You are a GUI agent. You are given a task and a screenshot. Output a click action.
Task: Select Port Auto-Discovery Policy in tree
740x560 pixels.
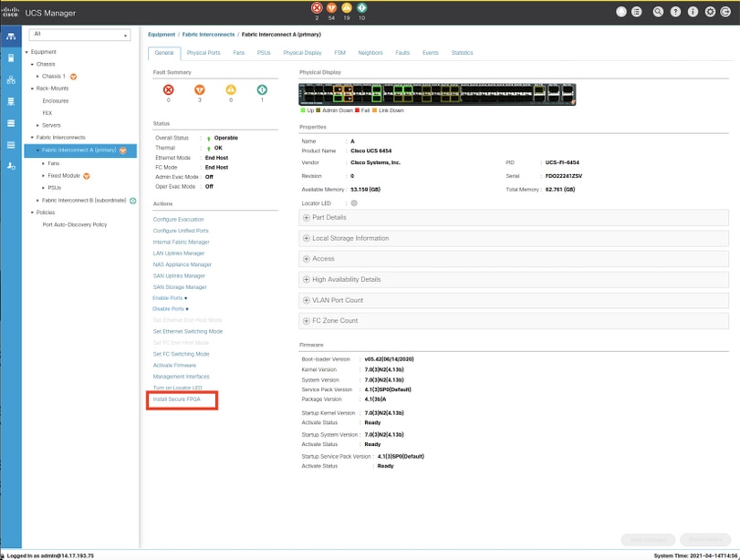pyautogui.click(x=75, y=225)
